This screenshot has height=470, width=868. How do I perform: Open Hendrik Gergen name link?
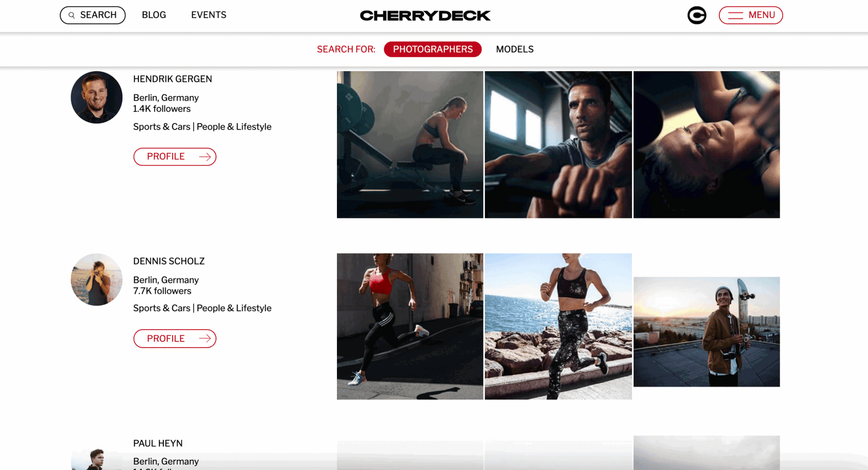coord(173,79)
